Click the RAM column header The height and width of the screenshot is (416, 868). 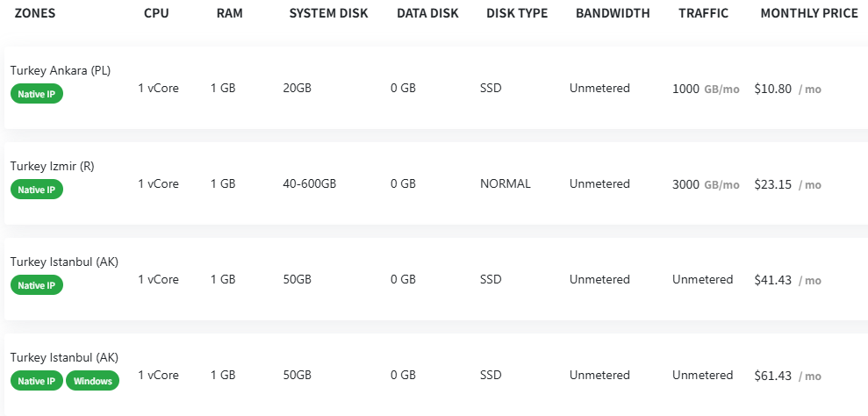point(229,13)
